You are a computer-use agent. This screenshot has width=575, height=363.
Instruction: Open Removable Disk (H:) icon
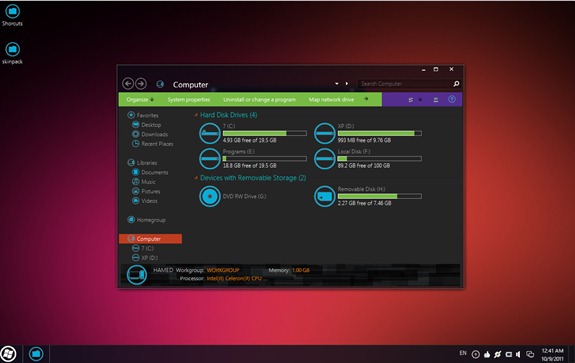325,196
